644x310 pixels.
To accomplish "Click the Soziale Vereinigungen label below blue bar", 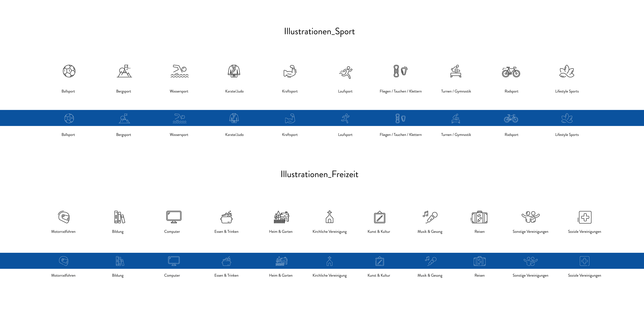I will [585, 275].
